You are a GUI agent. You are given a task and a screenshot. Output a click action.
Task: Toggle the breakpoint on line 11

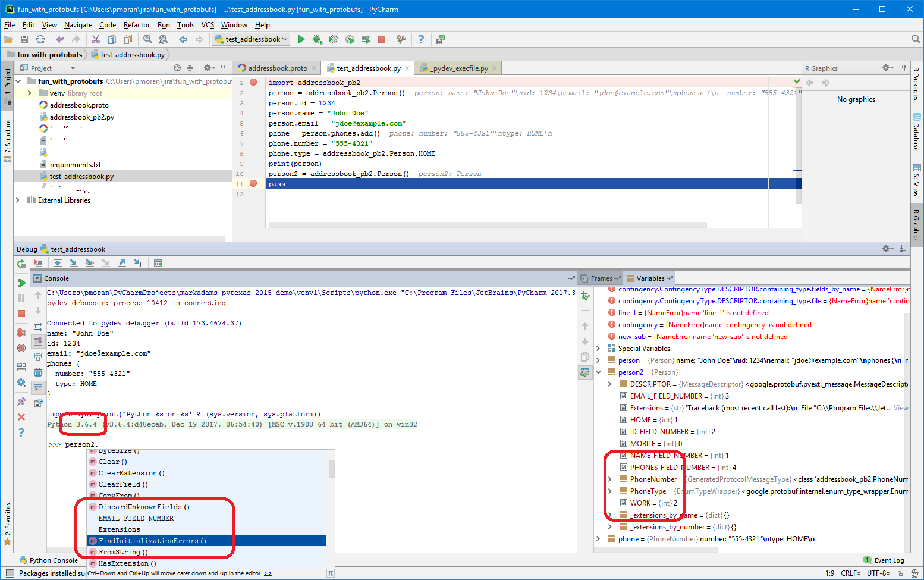(254, 184)
